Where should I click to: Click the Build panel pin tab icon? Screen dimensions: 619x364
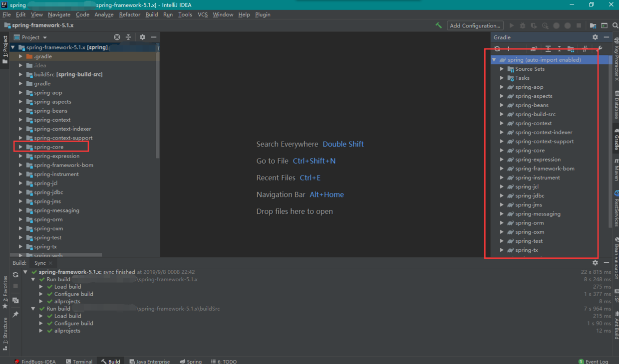pyautogui.click(x=15, y=314)
